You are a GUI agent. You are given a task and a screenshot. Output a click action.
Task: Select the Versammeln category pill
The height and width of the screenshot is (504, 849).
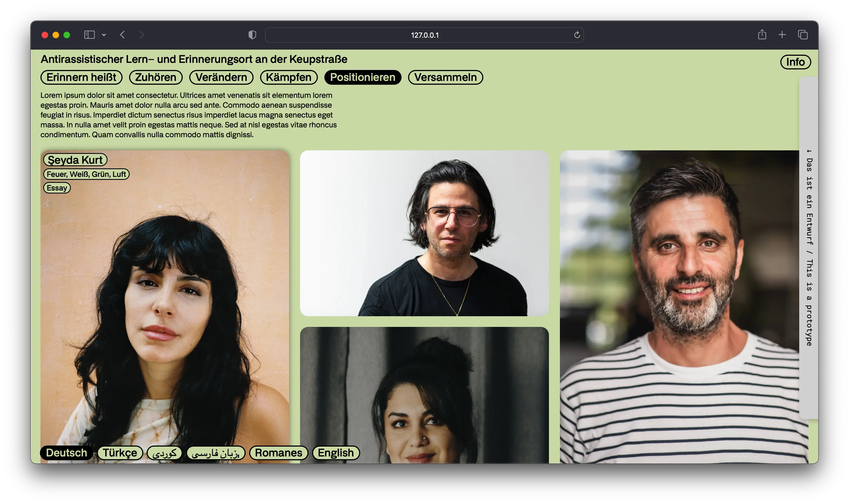(x=445, y=77)
